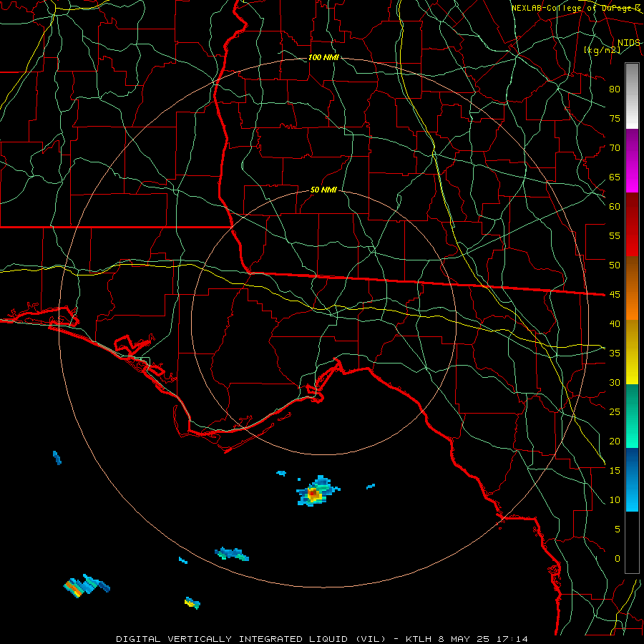Click the scale value 40
Image resolution: width=644 pixels, height=644 pixels.
coord(615,324)
